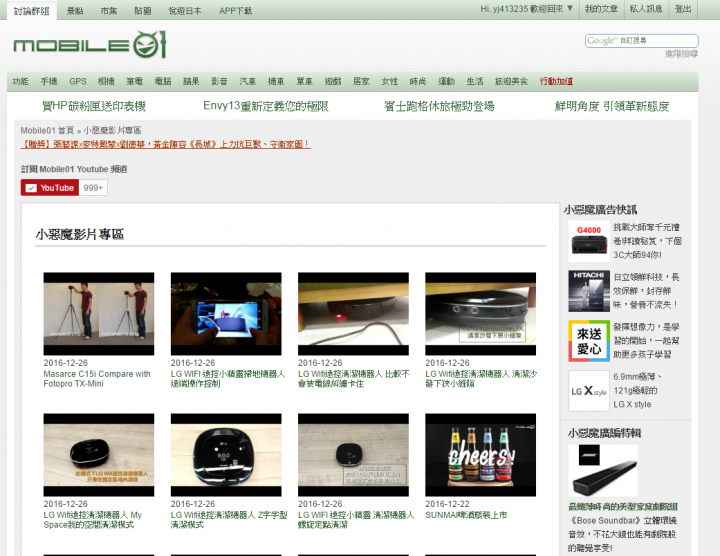Open the 比較不會被電線糾纏卡住 video thumbnail

pos(353,314)
